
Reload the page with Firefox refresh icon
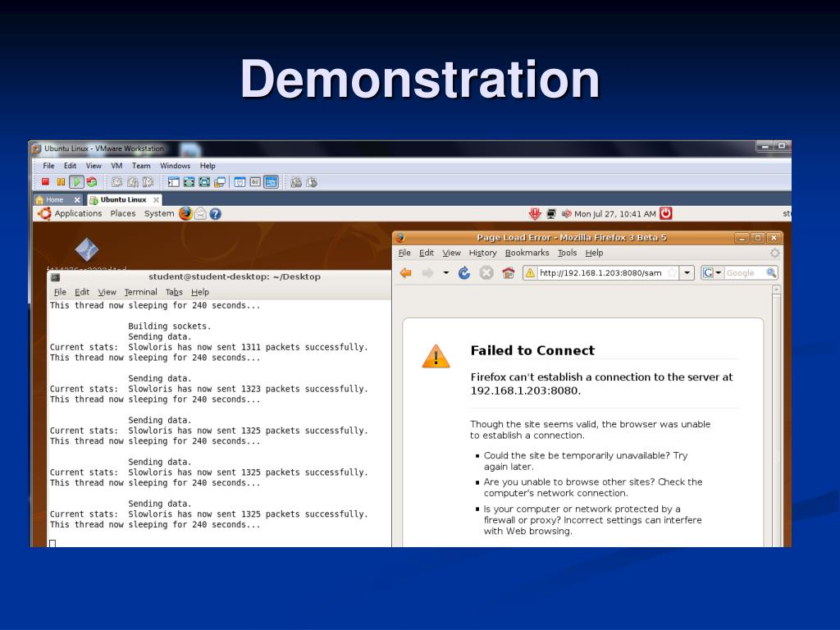464,273
